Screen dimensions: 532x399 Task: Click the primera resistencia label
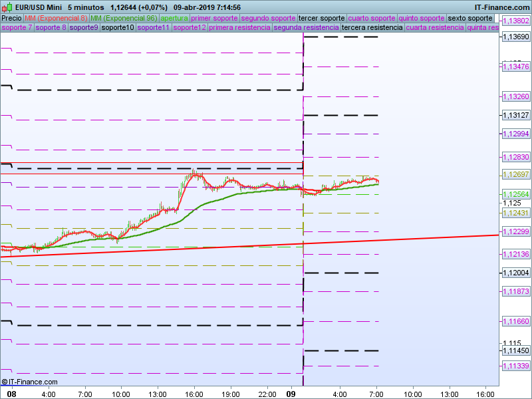[239, 28]
